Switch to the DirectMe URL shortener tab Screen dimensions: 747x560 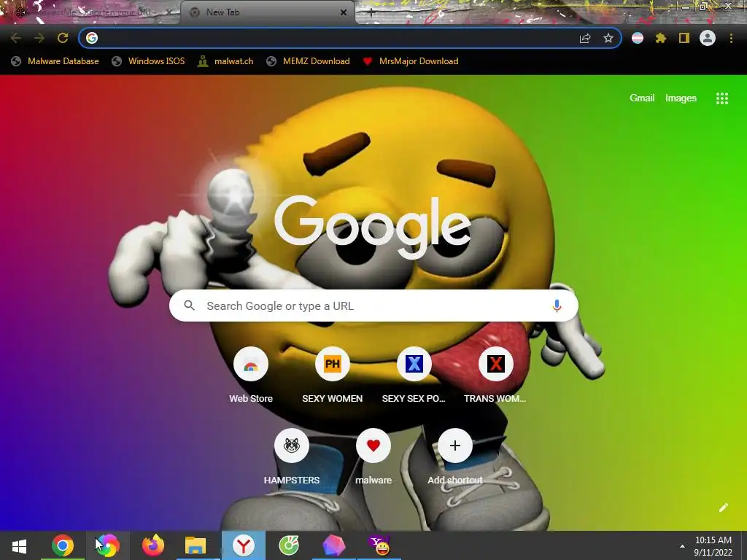coord(90,12)
